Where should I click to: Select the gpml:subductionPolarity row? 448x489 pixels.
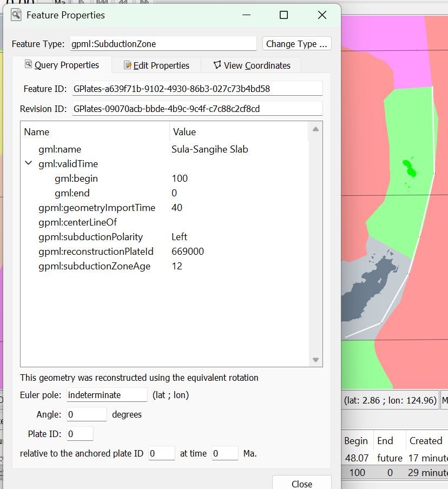pyautogui.click(x=90, y=237)
